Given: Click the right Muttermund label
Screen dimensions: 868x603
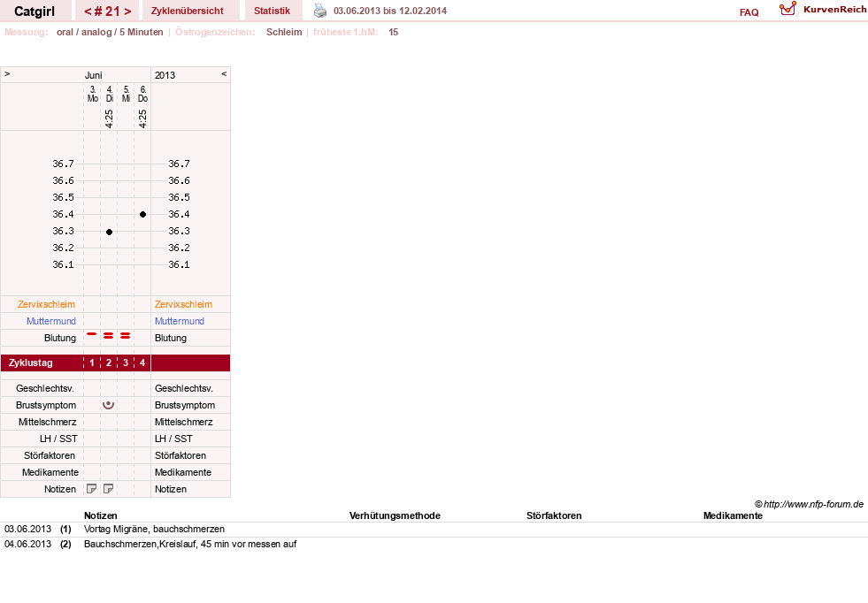Looking at the screenshot, I should 180,321.
